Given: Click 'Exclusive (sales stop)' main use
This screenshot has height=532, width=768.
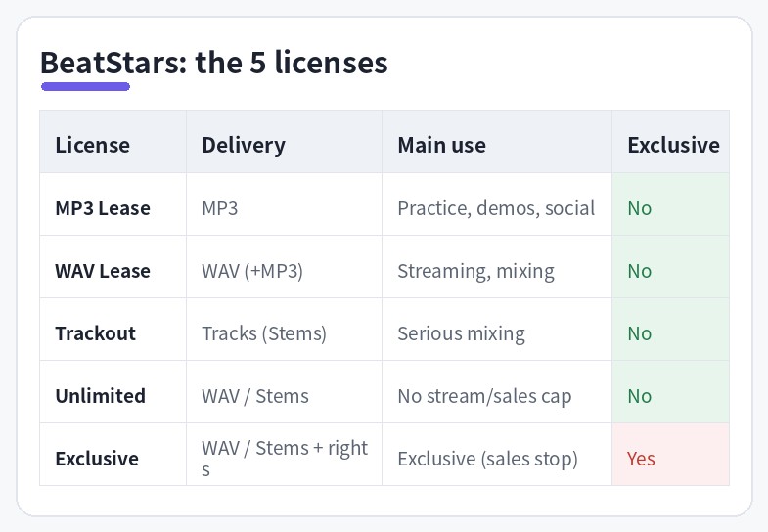Looking at the screenshot, I should coord(488,459).
